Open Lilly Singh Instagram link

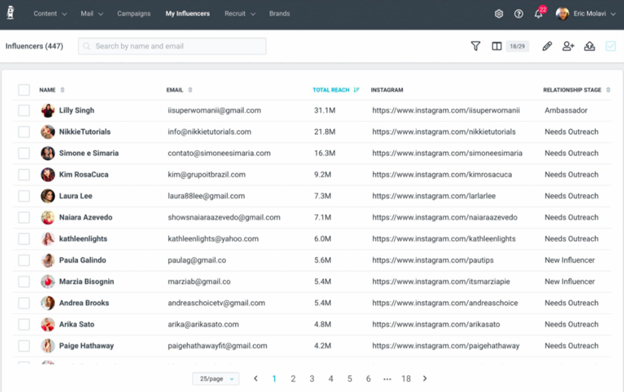[x=446, y=110]
